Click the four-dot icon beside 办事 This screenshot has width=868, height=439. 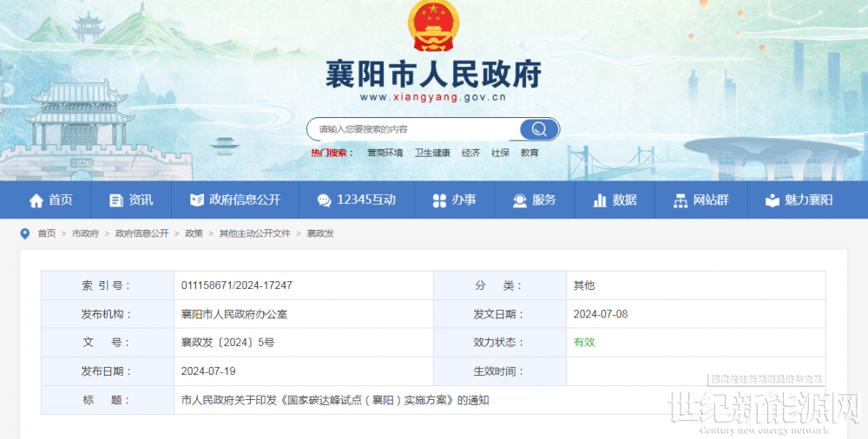tap(439, 200)
